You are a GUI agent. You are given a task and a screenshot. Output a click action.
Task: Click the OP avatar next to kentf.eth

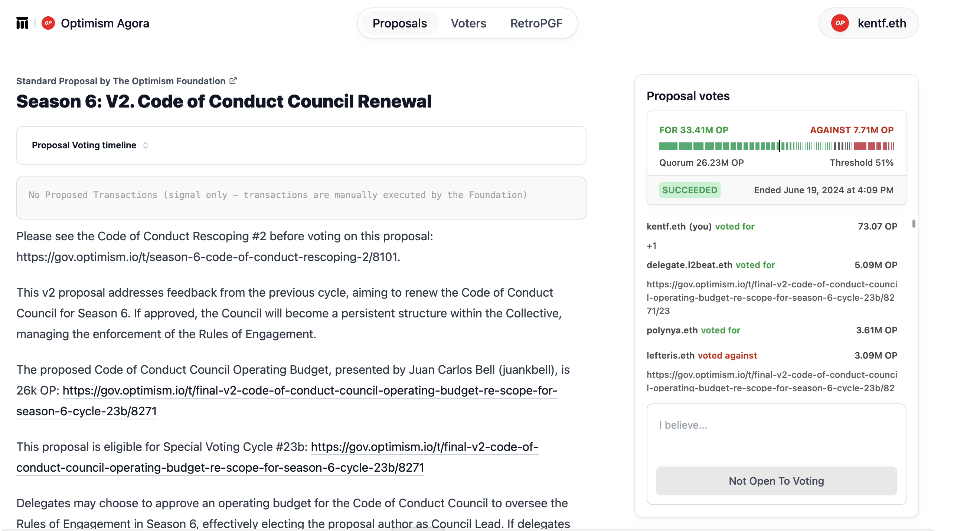840,23
